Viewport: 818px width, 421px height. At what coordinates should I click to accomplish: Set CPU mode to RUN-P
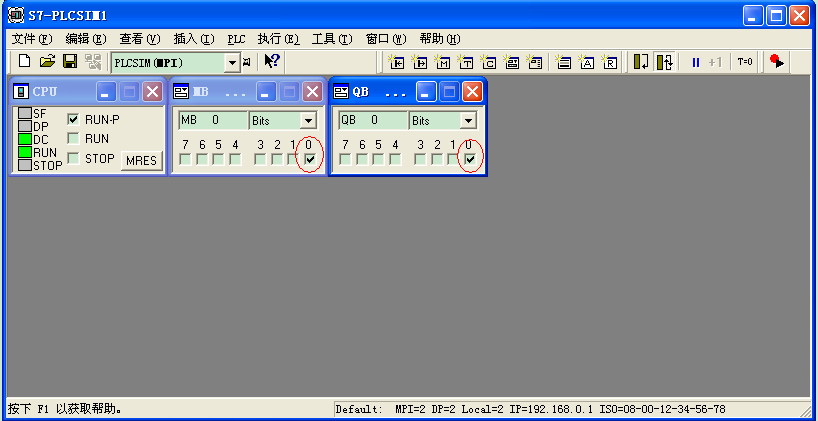coord(73,119)
